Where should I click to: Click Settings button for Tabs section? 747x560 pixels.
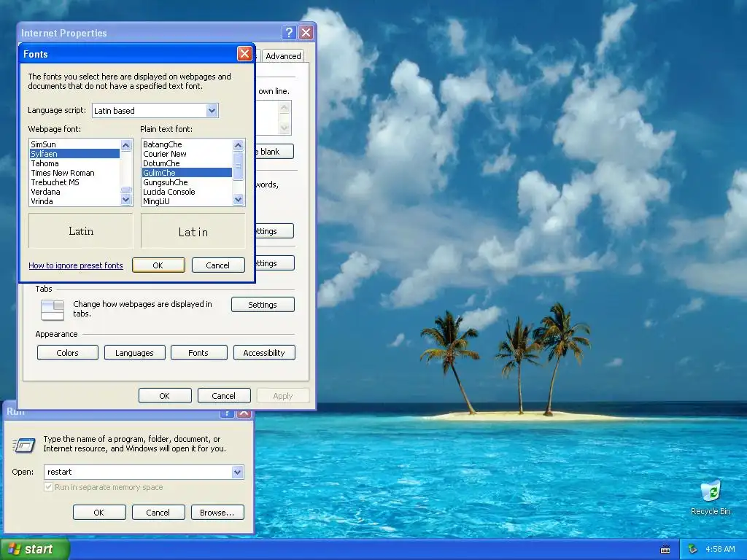point(263,305)
